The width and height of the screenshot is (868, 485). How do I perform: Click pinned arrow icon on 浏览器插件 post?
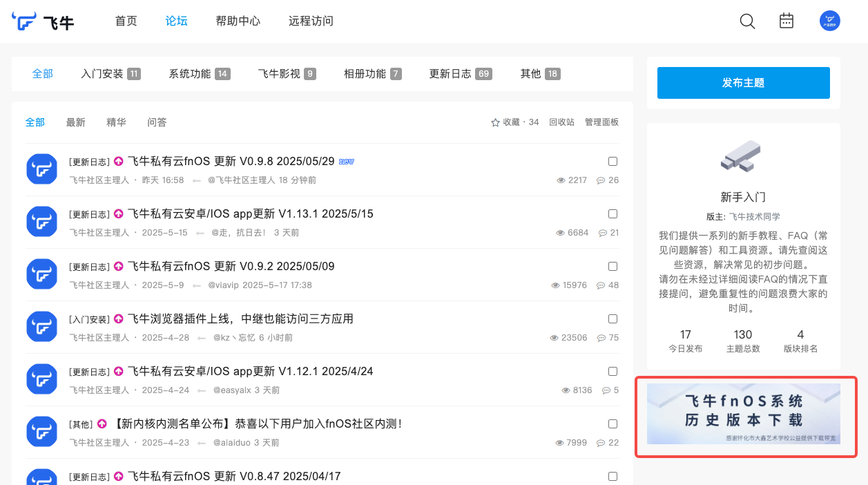[x=118, y=319]
